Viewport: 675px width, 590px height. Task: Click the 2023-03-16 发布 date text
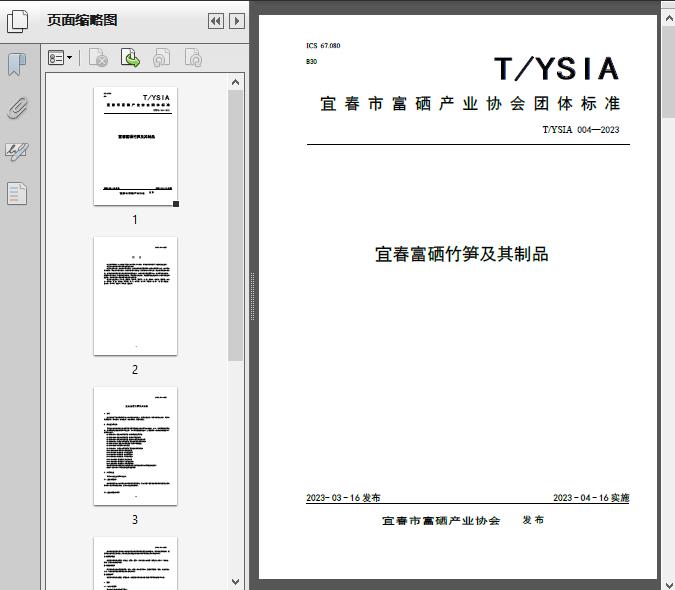pyautogui.click(x=343, y=498)
